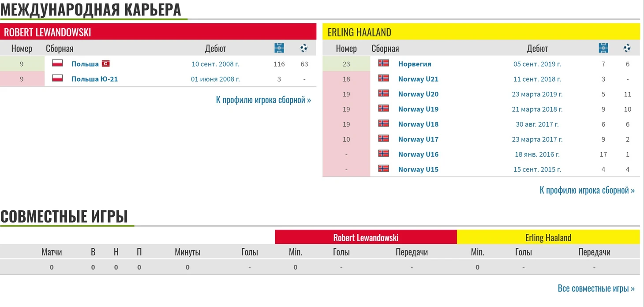Click the debut date 18 янв. 2016 г.
This screenshot has height=307, width=644.
click(x=537, y=154)
